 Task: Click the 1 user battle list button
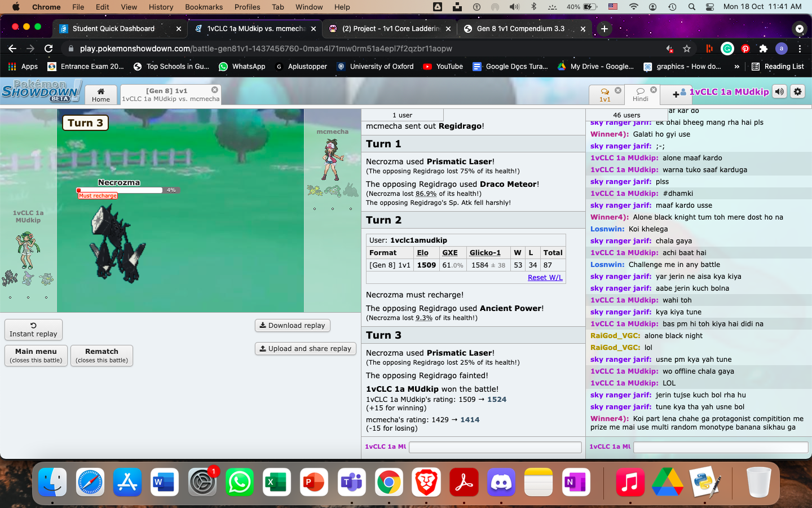pyautogui.click(x=402, y=115)
